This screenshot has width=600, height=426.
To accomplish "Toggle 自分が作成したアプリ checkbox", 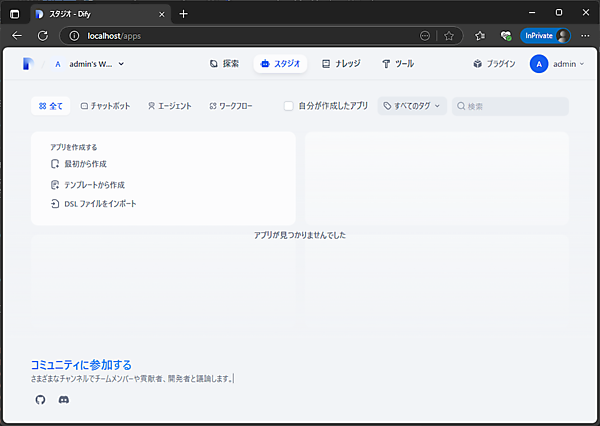I will (289, 106).
